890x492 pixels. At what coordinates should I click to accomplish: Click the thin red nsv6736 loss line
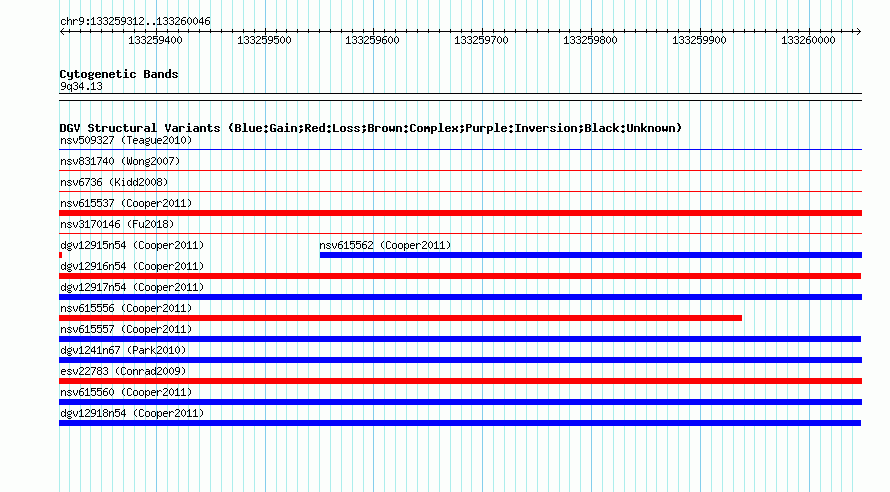point(460,191)
